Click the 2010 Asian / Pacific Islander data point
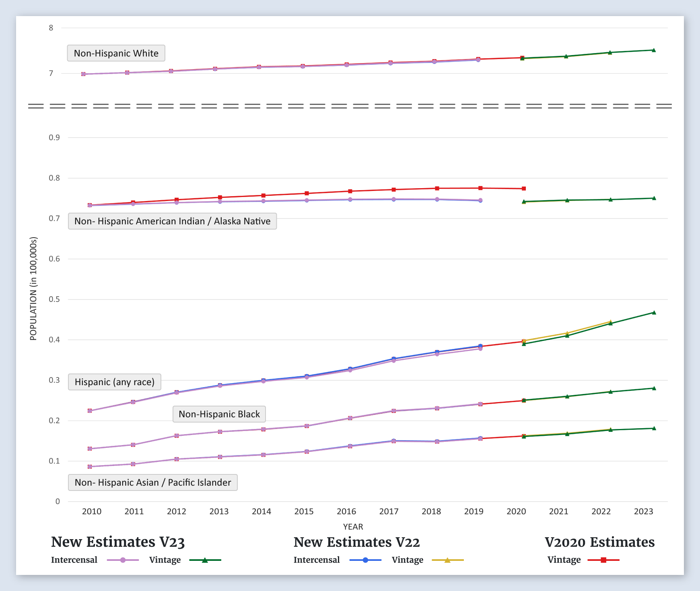 90,467
